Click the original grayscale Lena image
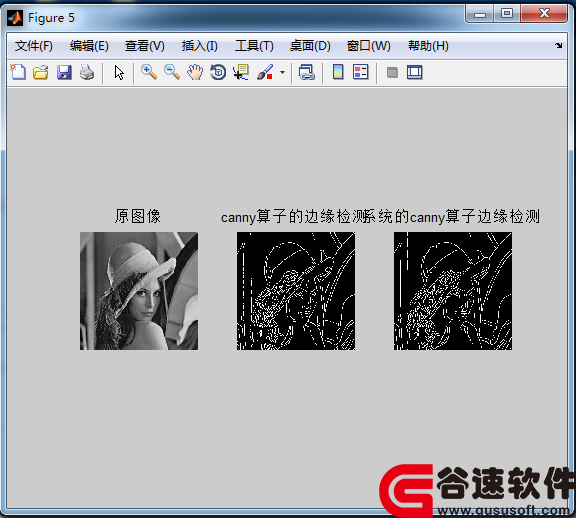Viewport: 576px width, 518px height. (139, 291)
